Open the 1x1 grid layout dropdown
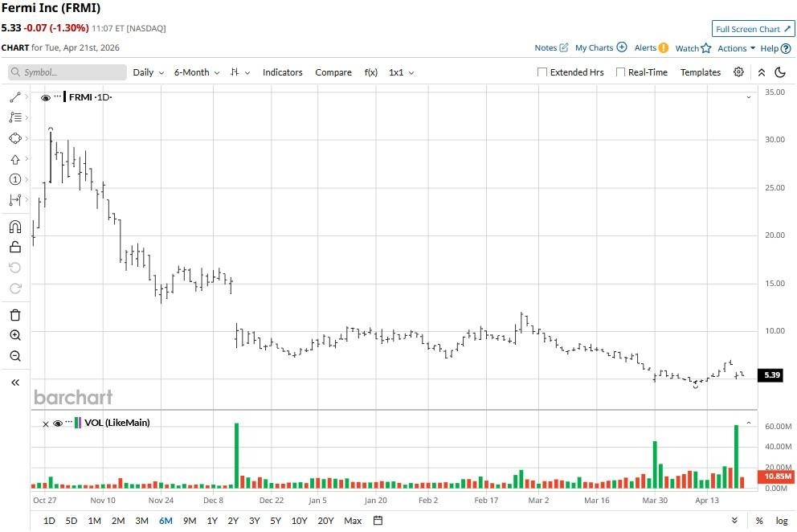The width and height of the screenshot is (797, 532). click(x=402, y=72)
